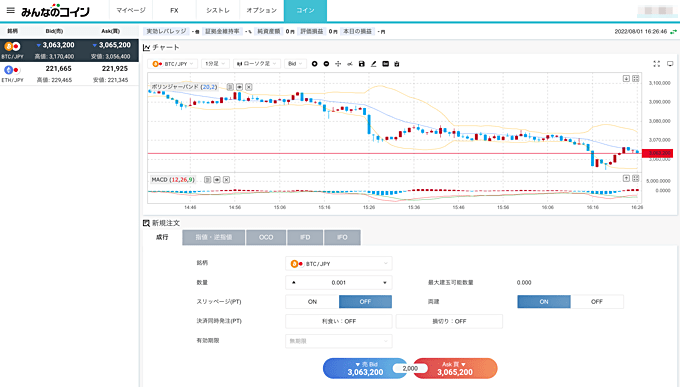Pick the pencil edit tool
The image size is (680, 387).
[x=373, y=64]
